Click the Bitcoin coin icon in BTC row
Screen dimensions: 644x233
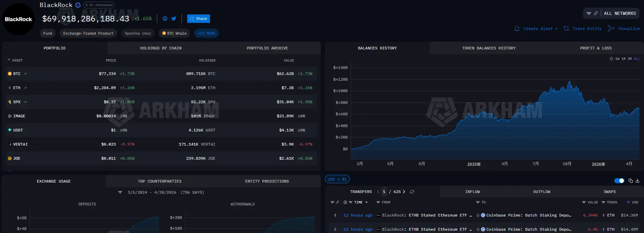(10, 74)
